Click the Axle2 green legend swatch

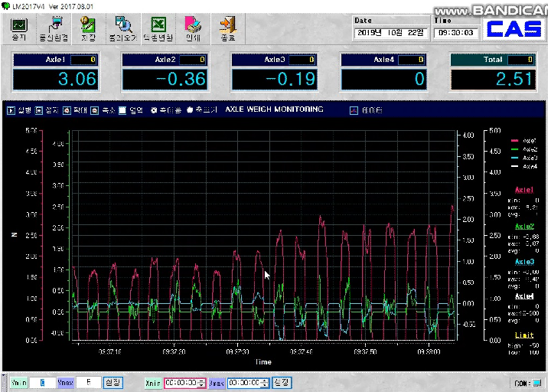point(514,150)
